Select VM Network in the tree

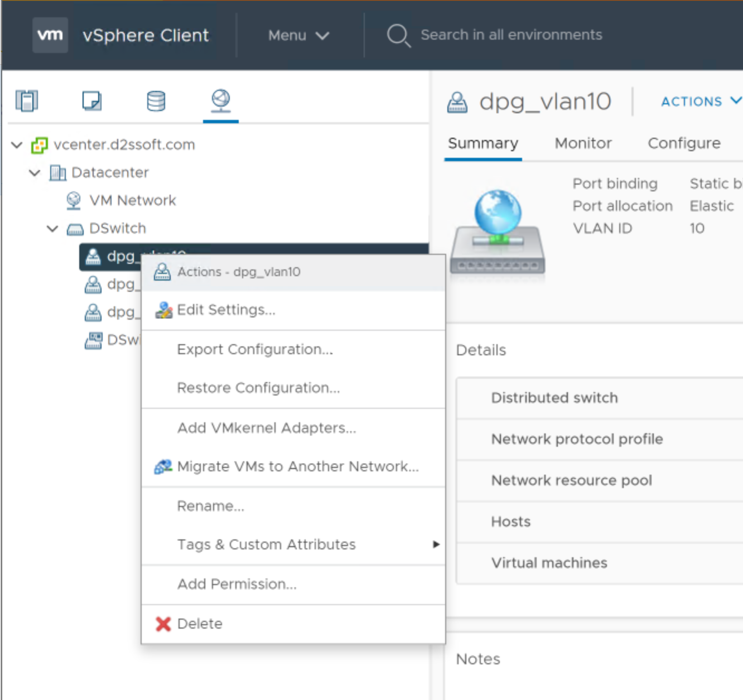(x=132, y=201)
